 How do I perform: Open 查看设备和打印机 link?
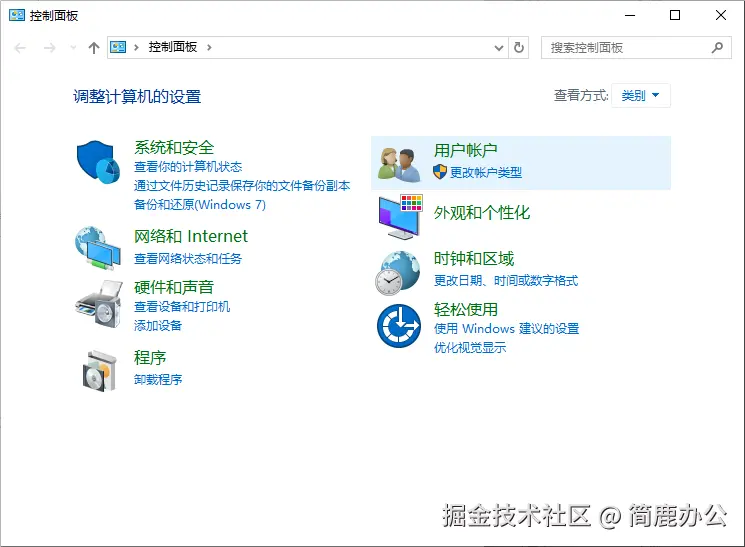(182, 307)
